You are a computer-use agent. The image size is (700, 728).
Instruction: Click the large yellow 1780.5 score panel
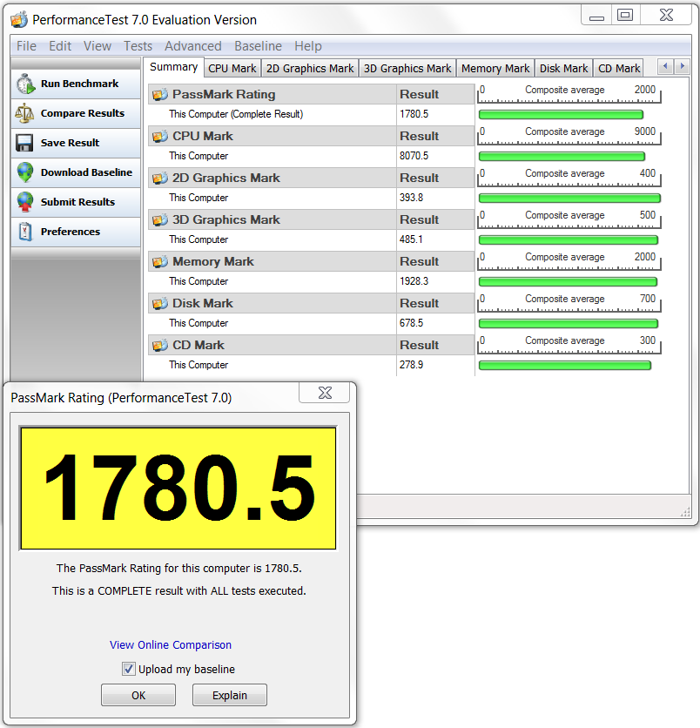pyautogui.click(x=178, y=489)
